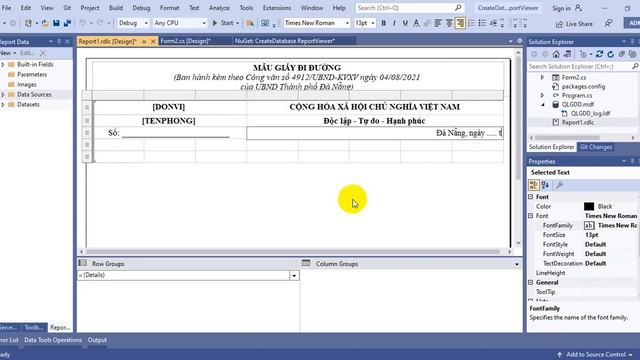Viewport: 640px width, 360px height.
Task: Switch to NuGet: CreateDatabase ReportViewer tab
Action: click(285, 41)
